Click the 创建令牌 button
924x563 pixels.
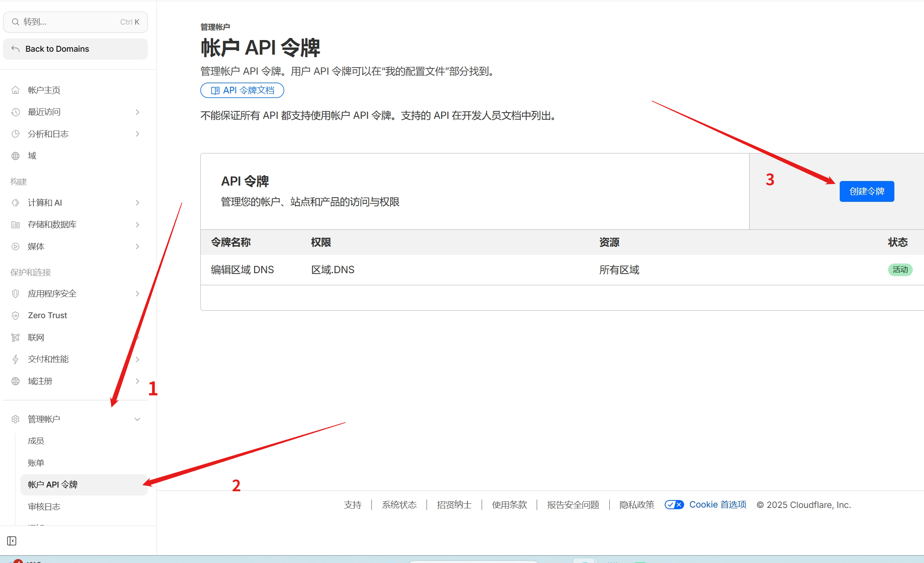[866, 191]
